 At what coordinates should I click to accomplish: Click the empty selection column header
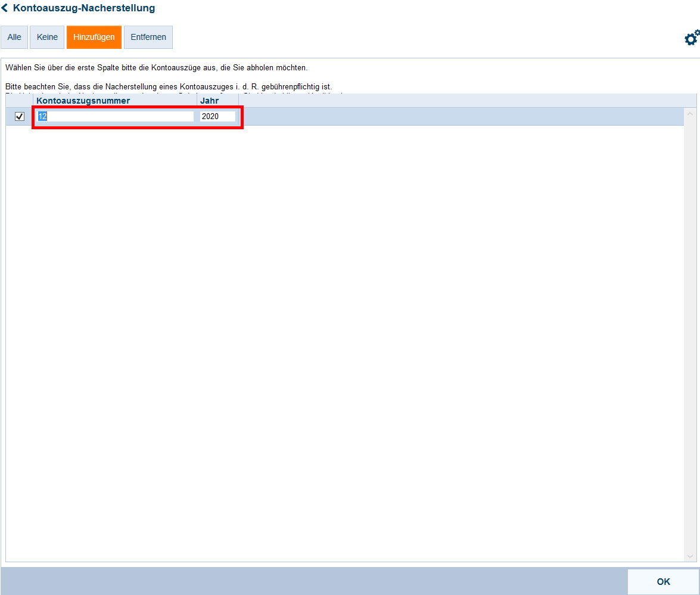tap(20, 101)
